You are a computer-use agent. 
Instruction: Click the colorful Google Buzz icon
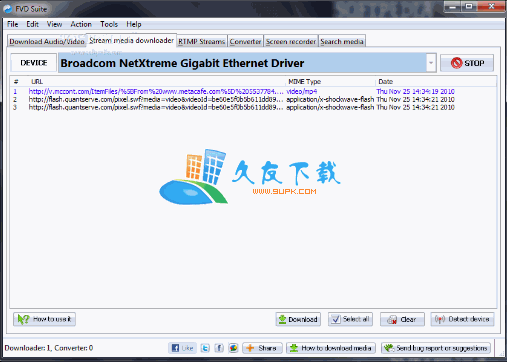pyautogui.click(x=233, y=348)
